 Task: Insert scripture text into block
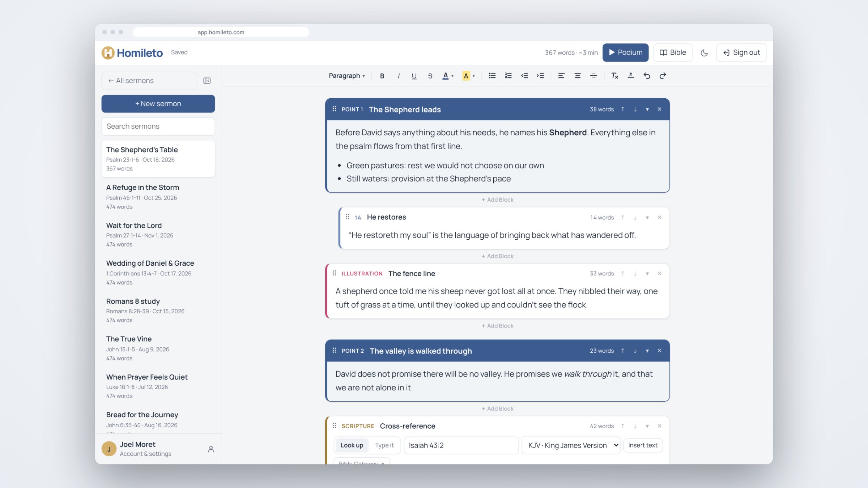(643, 445)
